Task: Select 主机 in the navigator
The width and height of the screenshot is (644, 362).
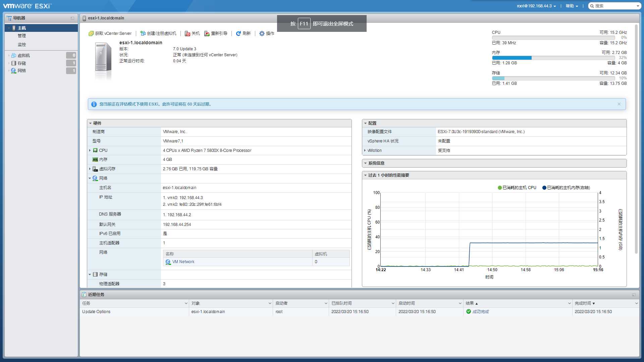Action: coord(41,28)
